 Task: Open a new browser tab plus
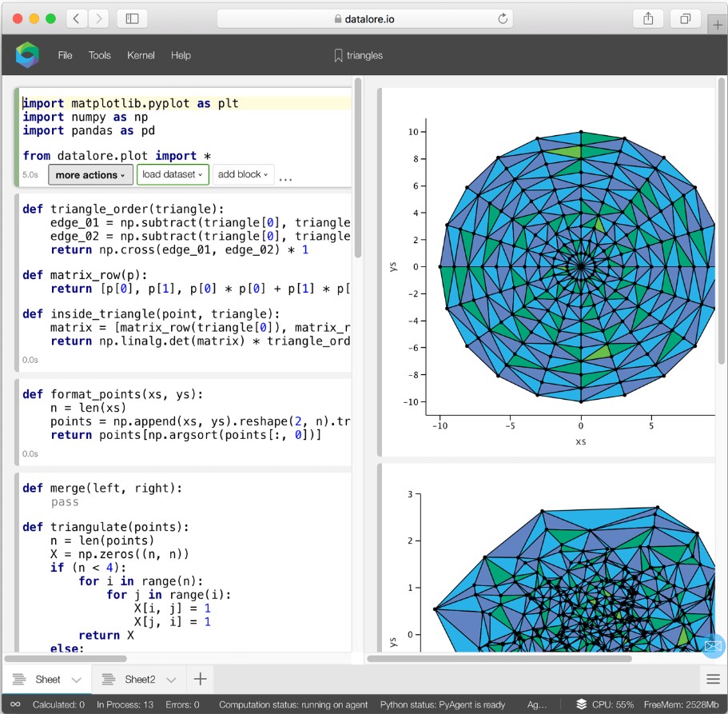pyautogui.click(x=718, y=25)
